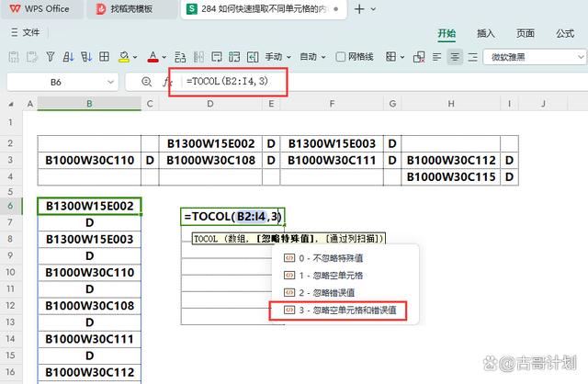Click the wrap text toolbar icon
The width and height of the screenshot is (588, 384).
coord(217,57)
